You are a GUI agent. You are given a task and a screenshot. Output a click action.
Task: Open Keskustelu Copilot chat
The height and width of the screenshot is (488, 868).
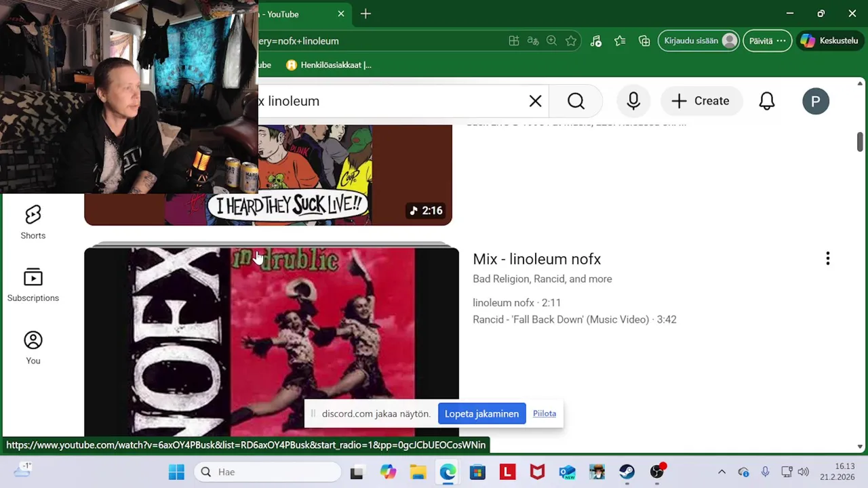(829, 41)
